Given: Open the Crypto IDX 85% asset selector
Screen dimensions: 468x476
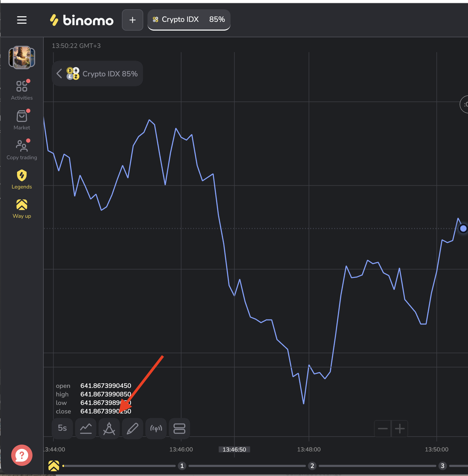Looking at the screenshot, I should point(97,73).
